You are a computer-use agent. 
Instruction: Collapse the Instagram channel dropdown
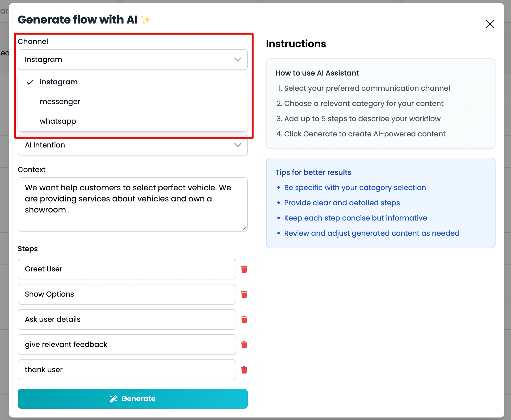click(x=133, y=59)
